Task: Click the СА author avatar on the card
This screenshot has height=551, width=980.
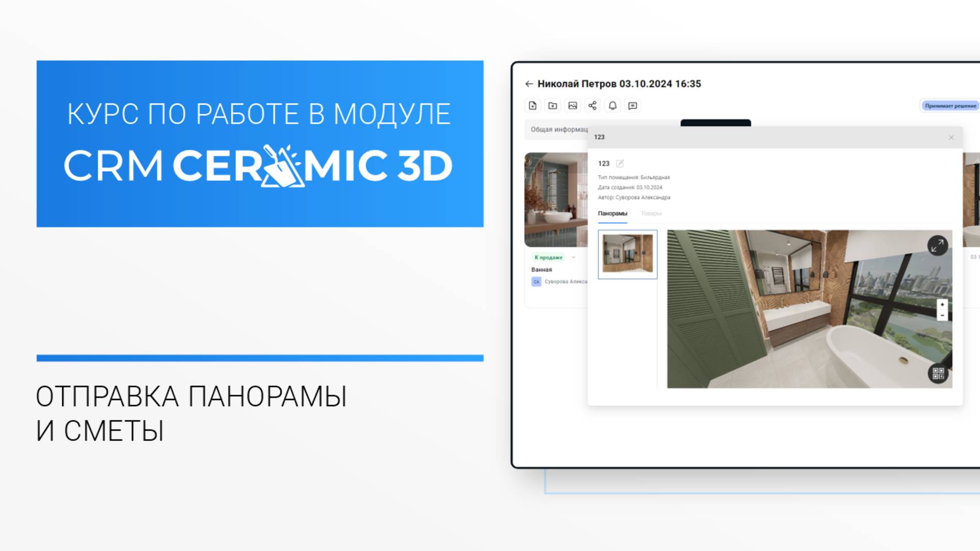Action: point(536,282)
